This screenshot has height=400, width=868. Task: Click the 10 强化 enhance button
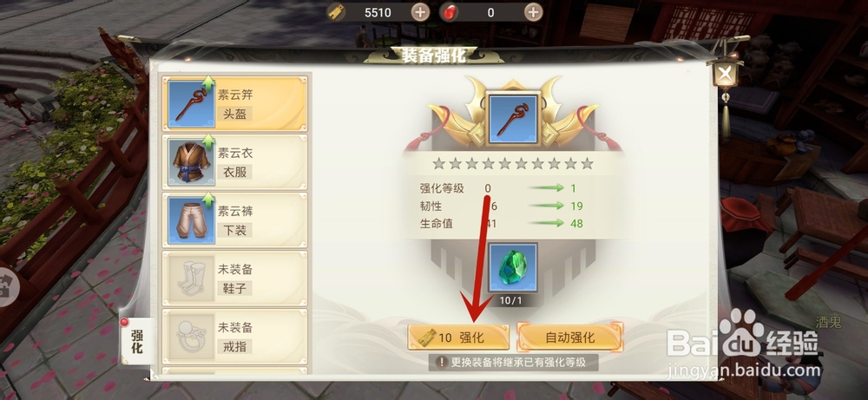click(x=458, y=337)
